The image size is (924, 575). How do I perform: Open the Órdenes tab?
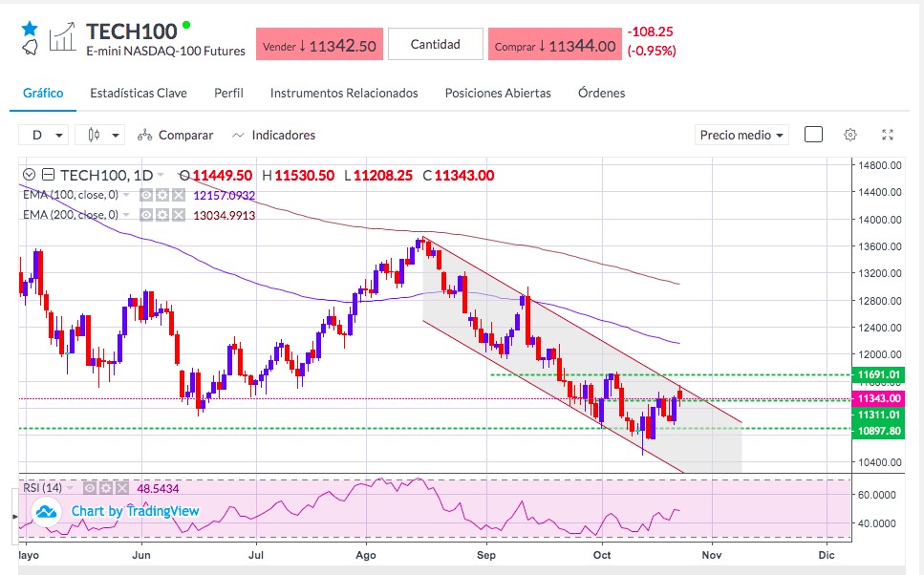tap(602, 93)
